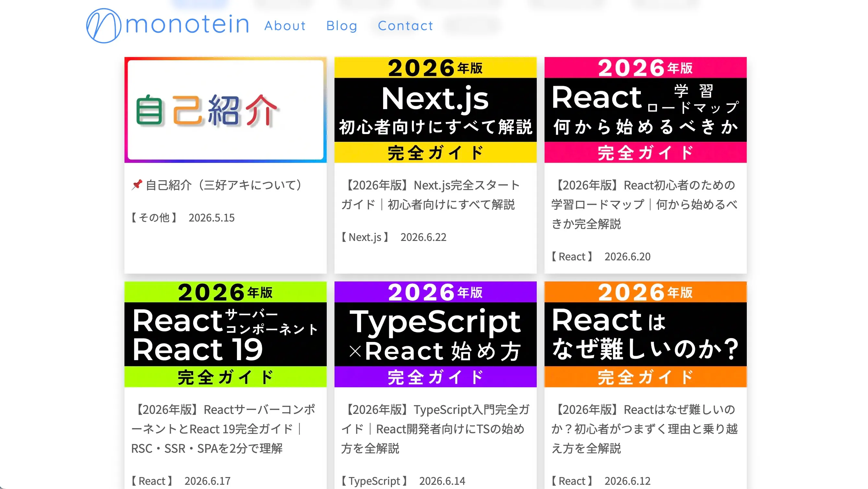This screenshot has height=489, width=868.
Task: Click the red pushpin icon beside 自己紹介
Action: pos(137,185)
